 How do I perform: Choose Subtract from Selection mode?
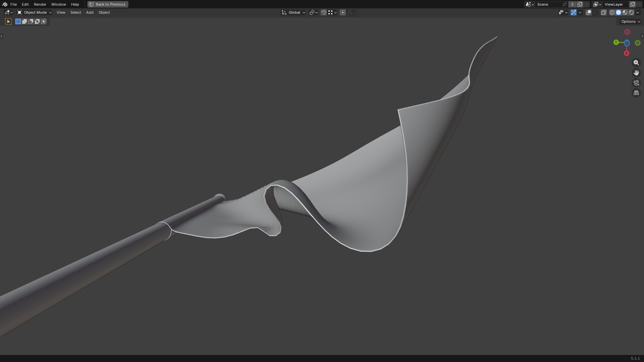(x=31, y=21)
